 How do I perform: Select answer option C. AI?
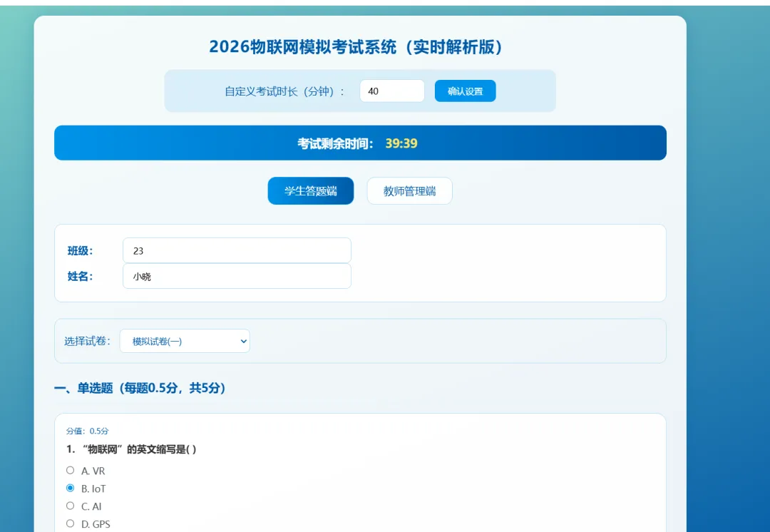pos(70,506)
